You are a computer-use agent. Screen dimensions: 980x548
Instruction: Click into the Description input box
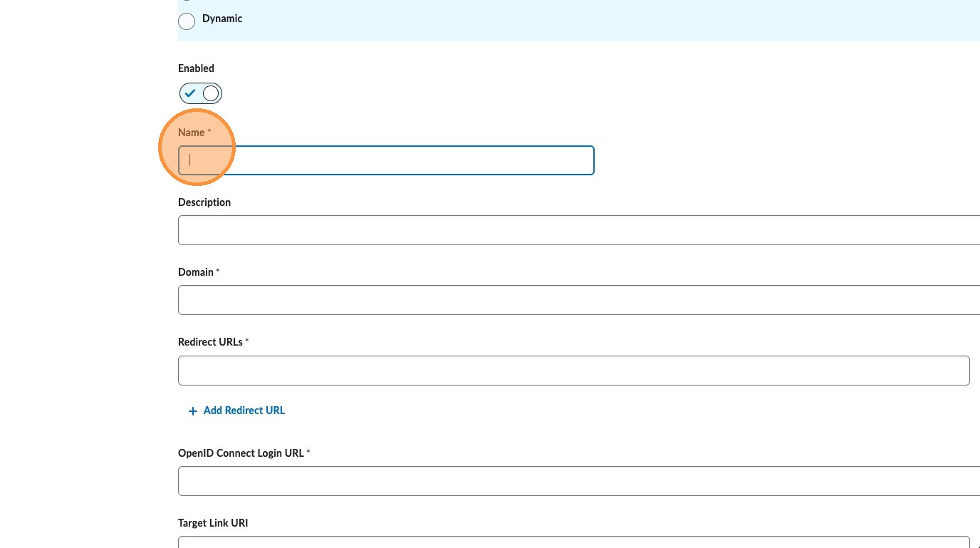[x=577, y=230]
